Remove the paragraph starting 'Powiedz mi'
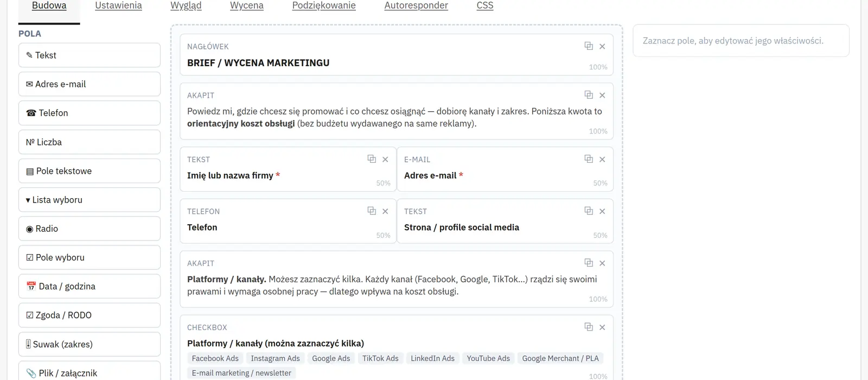The height and width of the screenshot is (380, 868). [602, 96]
